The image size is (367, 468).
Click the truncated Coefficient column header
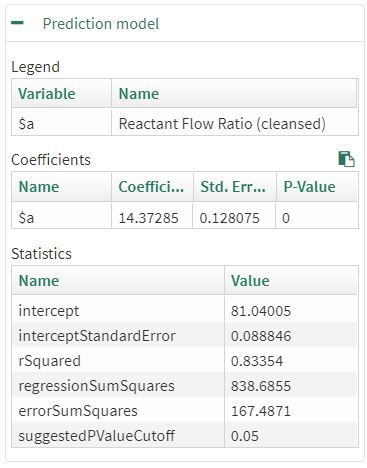(152, 187)
